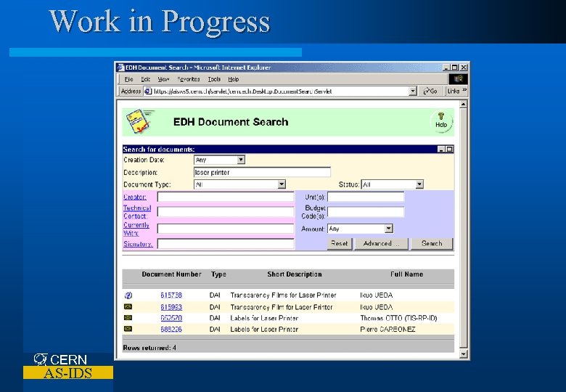The width and height of the screenshot is (566, 392).
Task: Open document number 615738
Action: tap(171, 295)
